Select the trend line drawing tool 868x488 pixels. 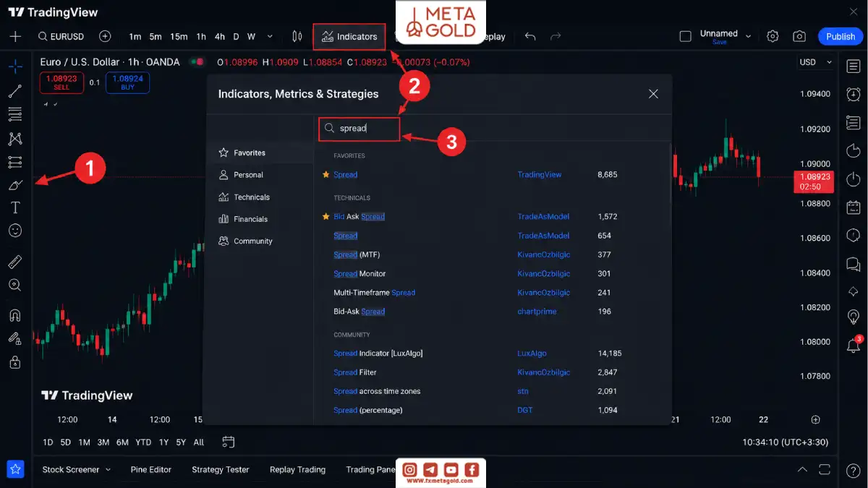(x=15, y=90)
